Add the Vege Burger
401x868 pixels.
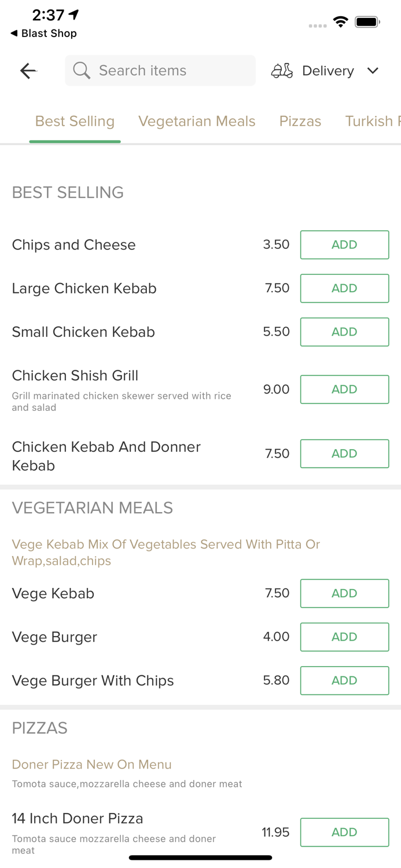click(344, 637)
